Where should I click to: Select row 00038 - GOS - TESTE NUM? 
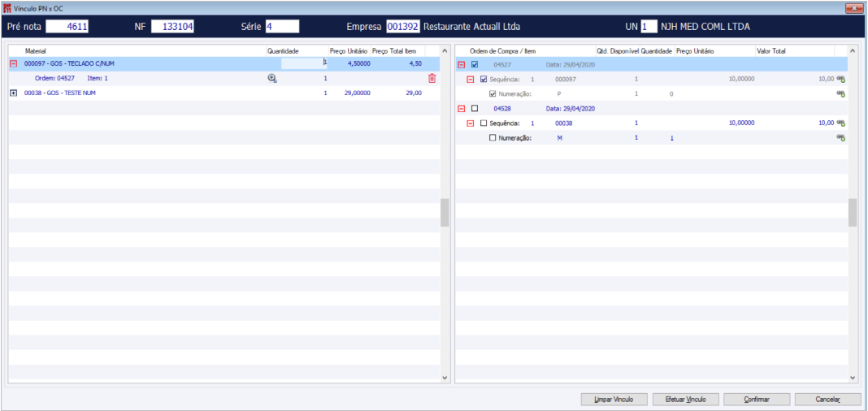click(224, 93)
